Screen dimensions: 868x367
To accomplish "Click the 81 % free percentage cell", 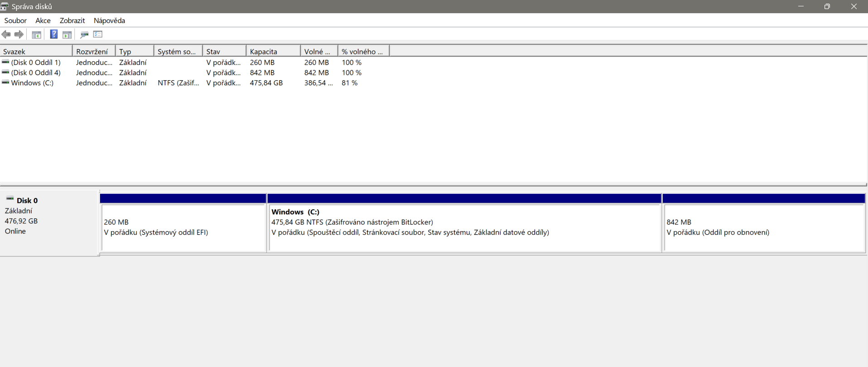I will pos(350,83).
